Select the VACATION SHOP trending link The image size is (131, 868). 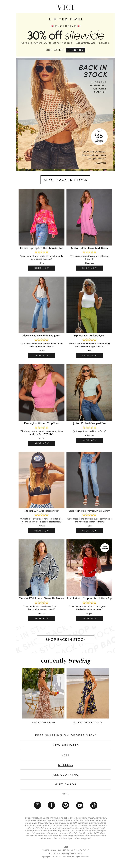[43, 722]
